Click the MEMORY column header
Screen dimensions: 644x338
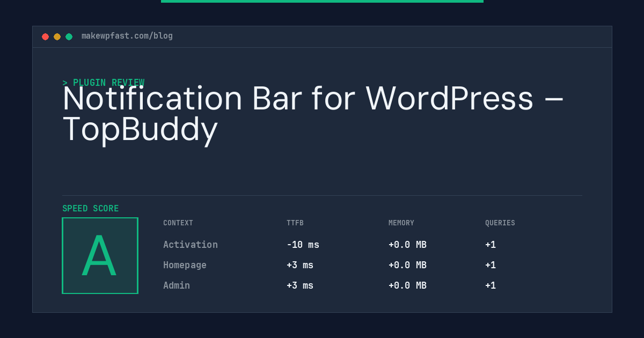pos(401,223)
